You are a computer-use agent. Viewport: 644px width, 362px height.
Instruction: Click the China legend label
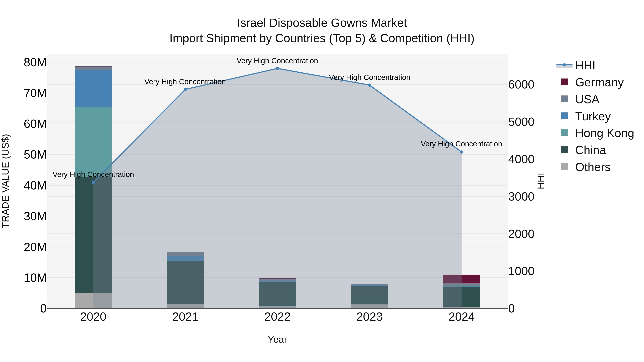(x=591, y=150)
